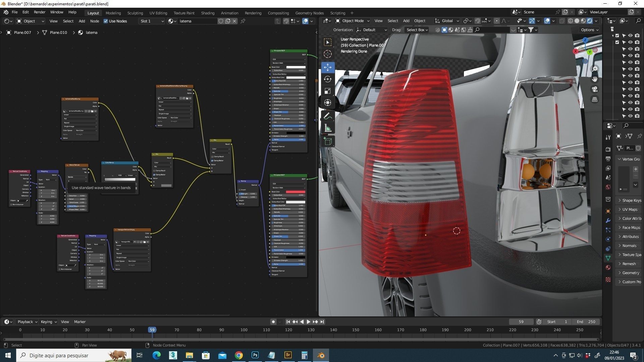Choose the Measure tool

327,128
